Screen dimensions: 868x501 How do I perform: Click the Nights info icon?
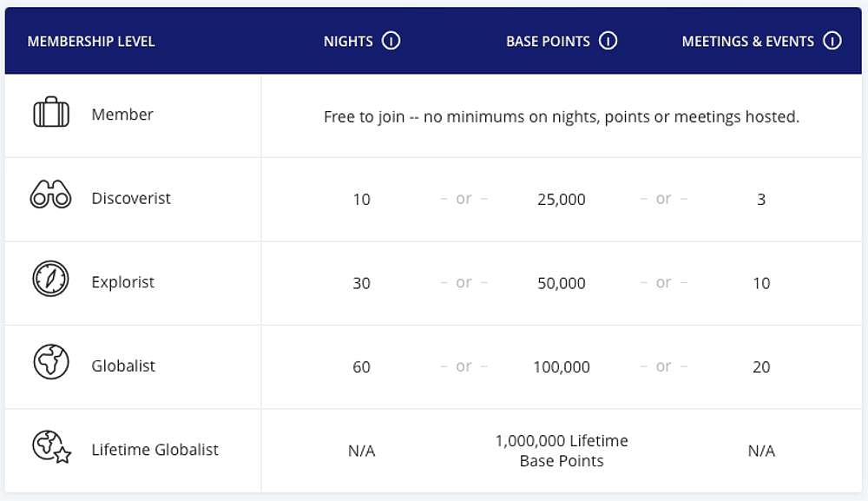391,41
